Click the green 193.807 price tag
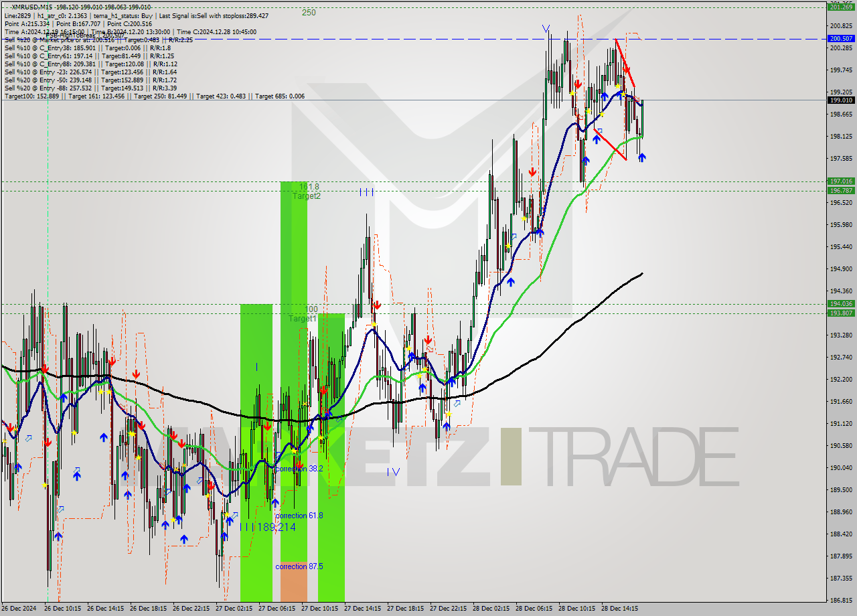 tap(841, 313)
